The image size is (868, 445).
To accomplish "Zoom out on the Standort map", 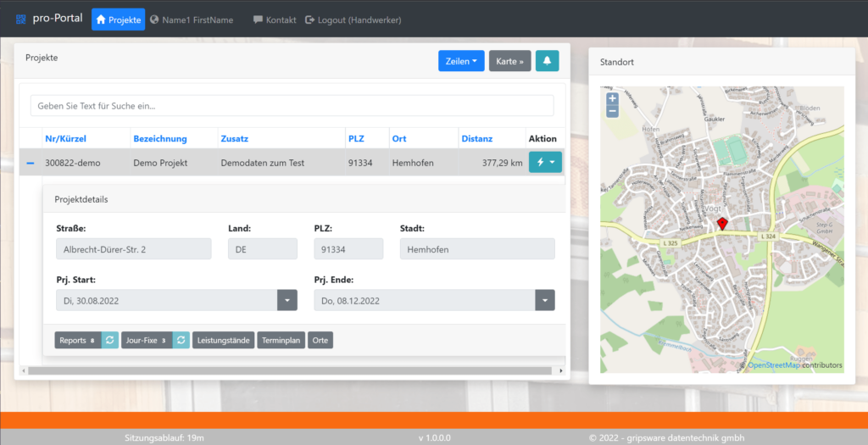I will tap(612, 111).
